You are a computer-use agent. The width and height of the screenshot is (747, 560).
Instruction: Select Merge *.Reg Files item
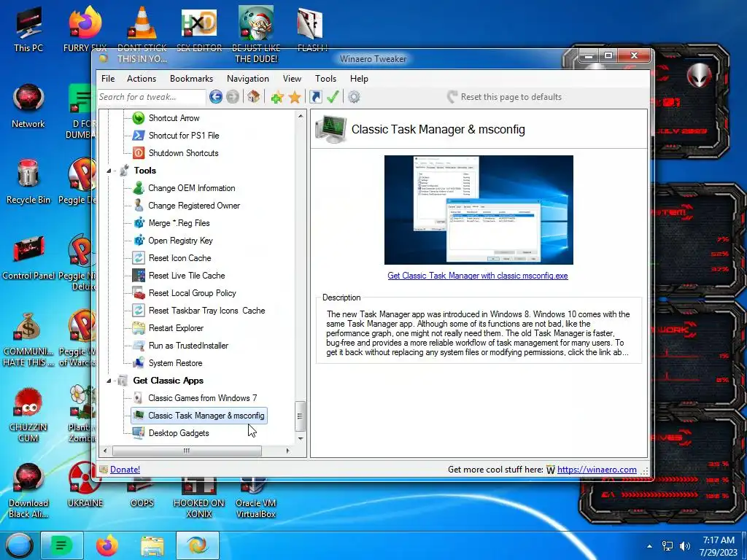pyautogui.click(x=179, y=223)
